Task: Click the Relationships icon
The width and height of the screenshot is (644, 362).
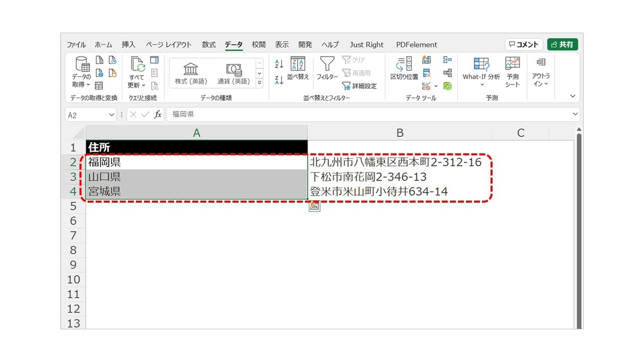Action: pyautogui.click(x=447, y=73)
